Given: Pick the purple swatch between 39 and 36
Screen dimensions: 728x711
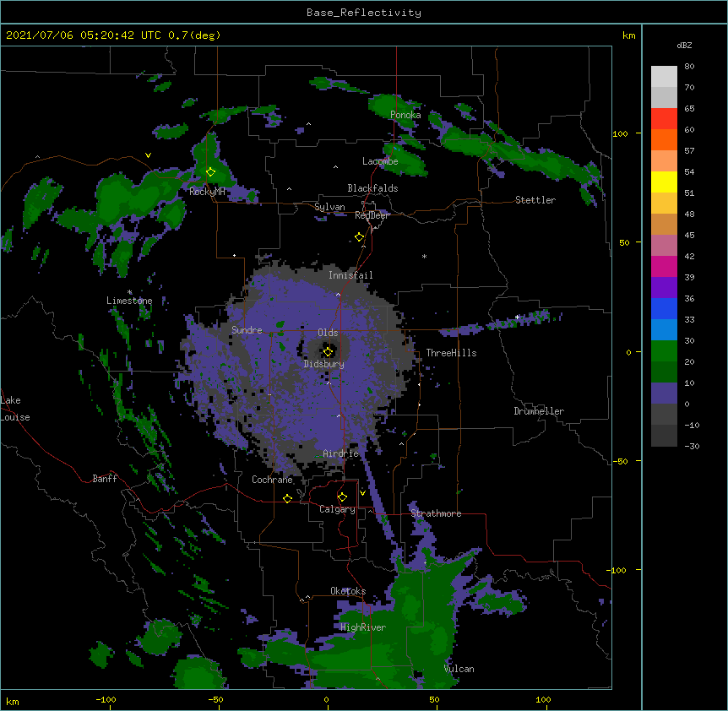Looking at the screenshot, I should (x=664, y=287).
